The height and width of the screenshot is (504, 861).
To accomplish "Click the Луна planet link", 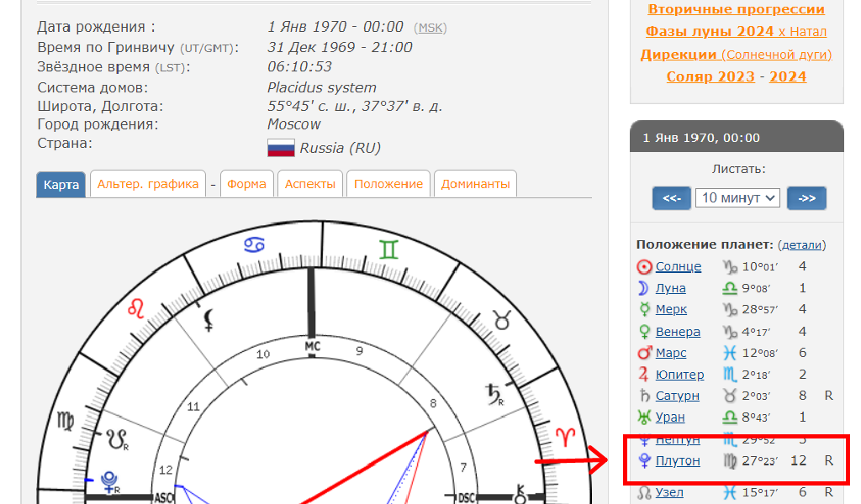I will click(x=670, y=288).
